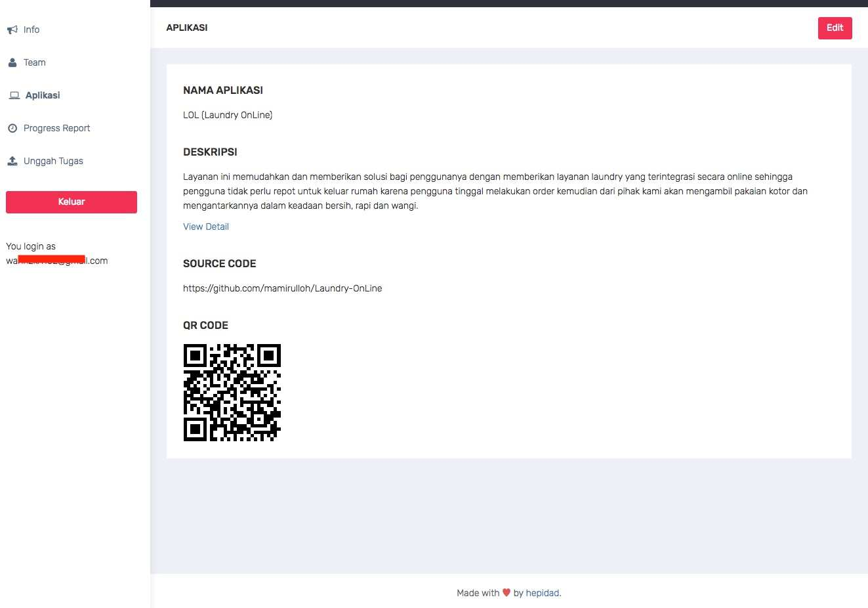Click the laptop icon beside Aplikasi
The height and width of the screenshot is (608, 868).
[x=14, y=95]
